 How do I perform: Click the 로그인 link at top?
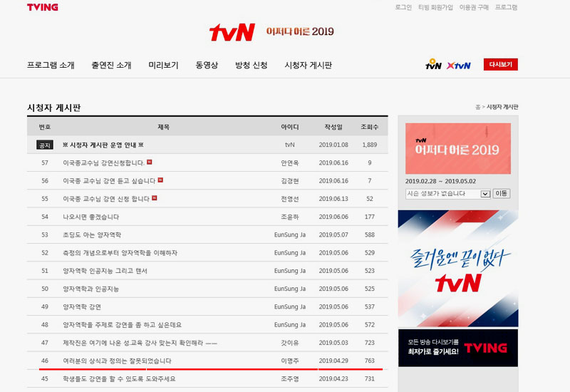[x=403, y=7]
